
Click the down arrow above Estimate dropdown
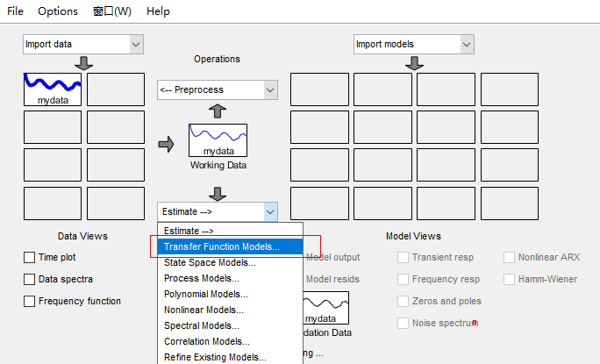click(x=218, y=193)
